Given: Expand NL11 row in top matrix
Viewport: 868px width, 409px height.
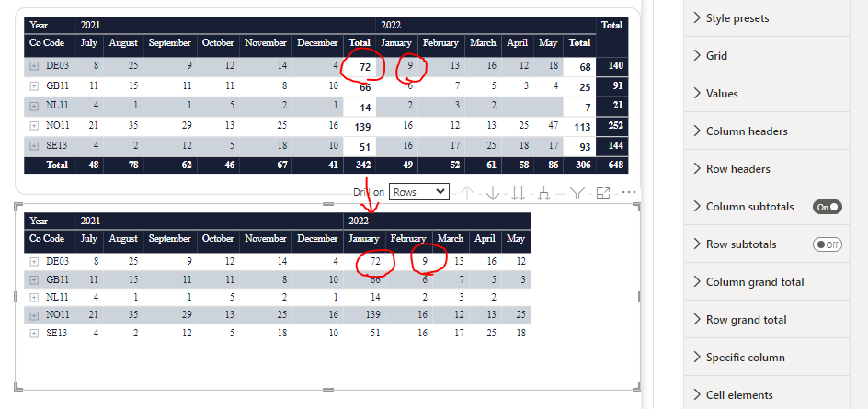Looking at the screenshot, I should [34, 106].
